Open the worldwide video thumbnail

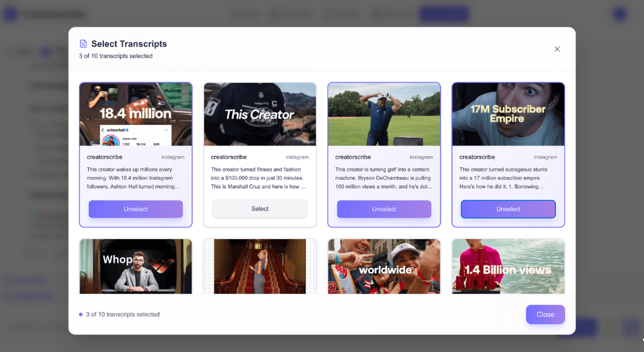click(384, 266)
